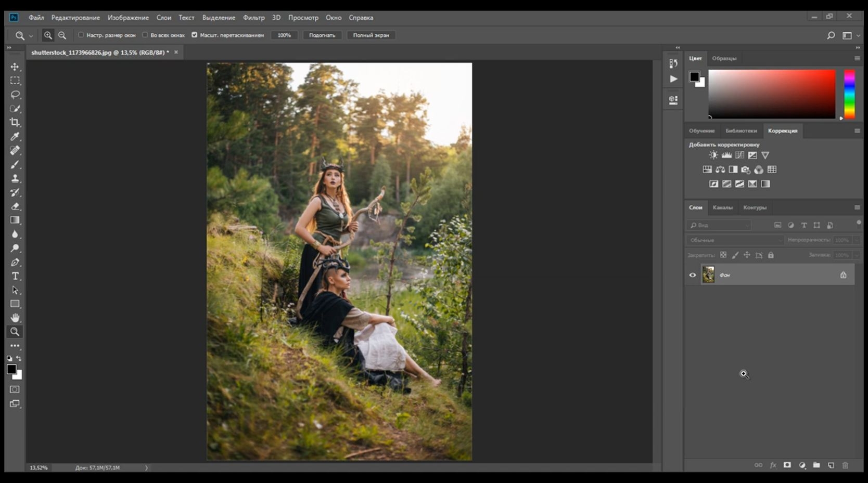The height and width of the screenshot is (483, 868).
Task: Create new layer icon
Action: [x=831, y=465]
